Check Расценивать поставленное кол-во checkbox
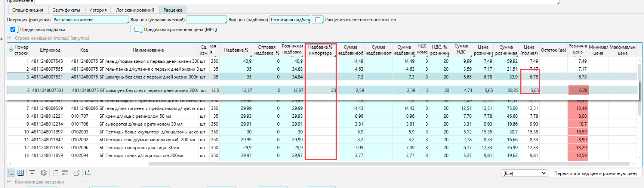Viewport: 644px width, 188px height. [318, 20]
